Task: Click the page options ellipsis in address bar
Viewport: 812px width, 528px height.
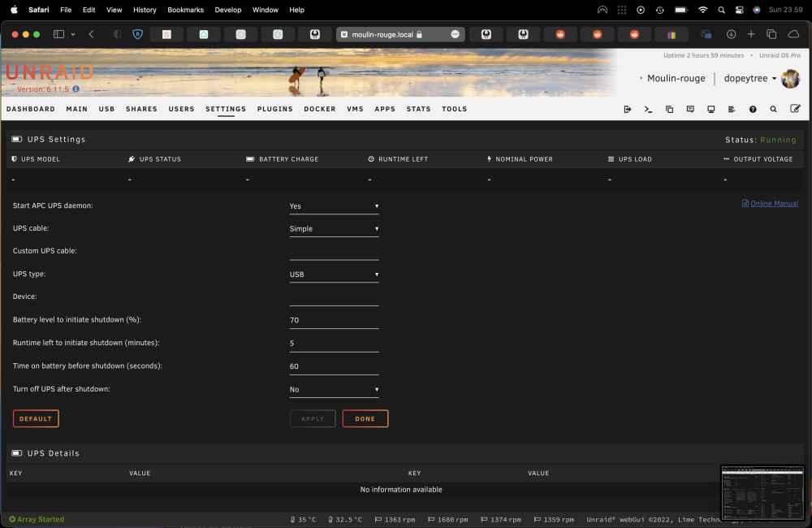Action: coord(455,34)
